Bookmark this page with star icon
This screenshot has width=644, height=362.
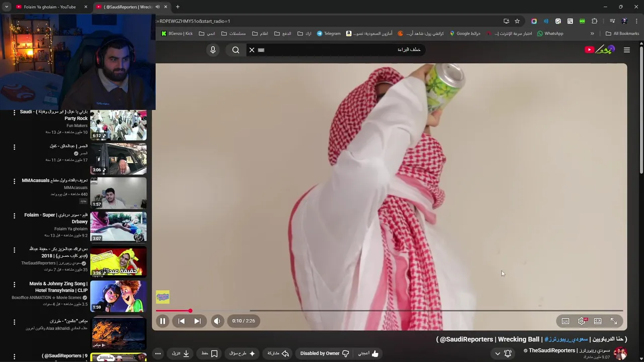517,21
